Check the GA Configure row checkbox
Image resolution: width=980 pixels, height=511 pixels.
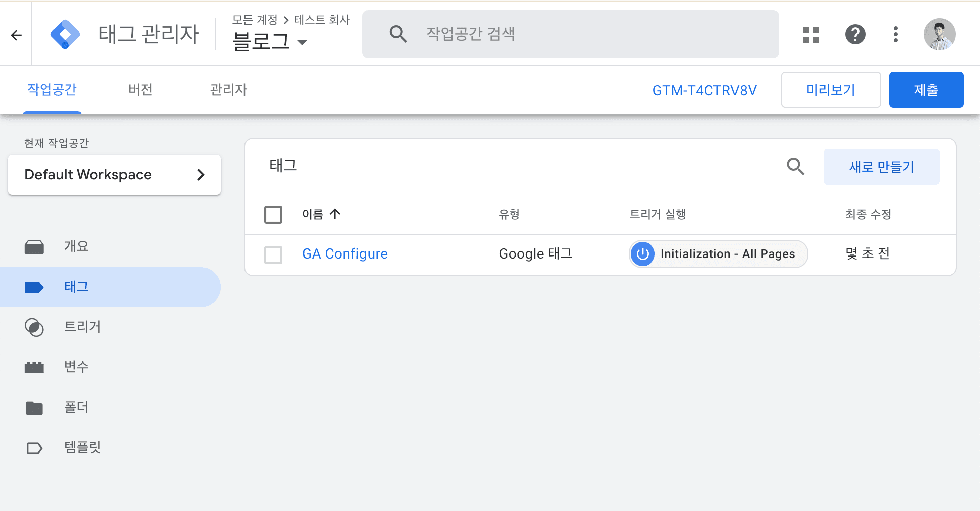click(273, 254)
